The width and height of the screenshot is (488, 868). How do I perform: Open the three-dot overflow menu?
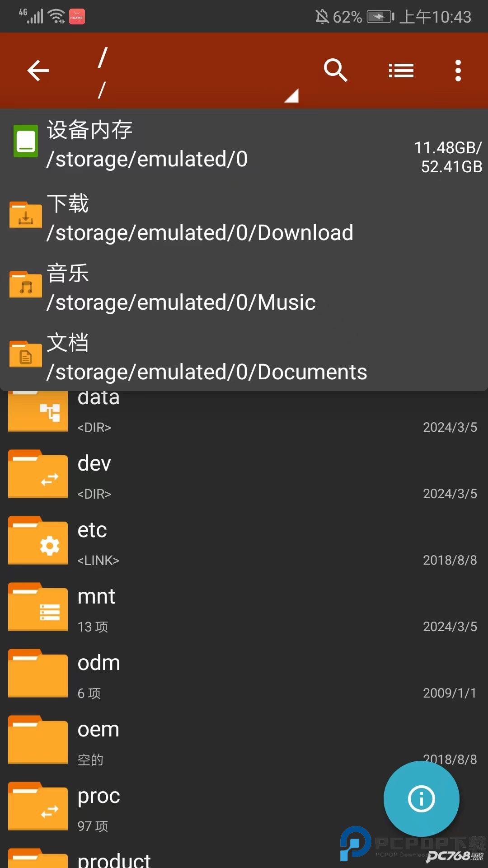(x=458, y=71)
